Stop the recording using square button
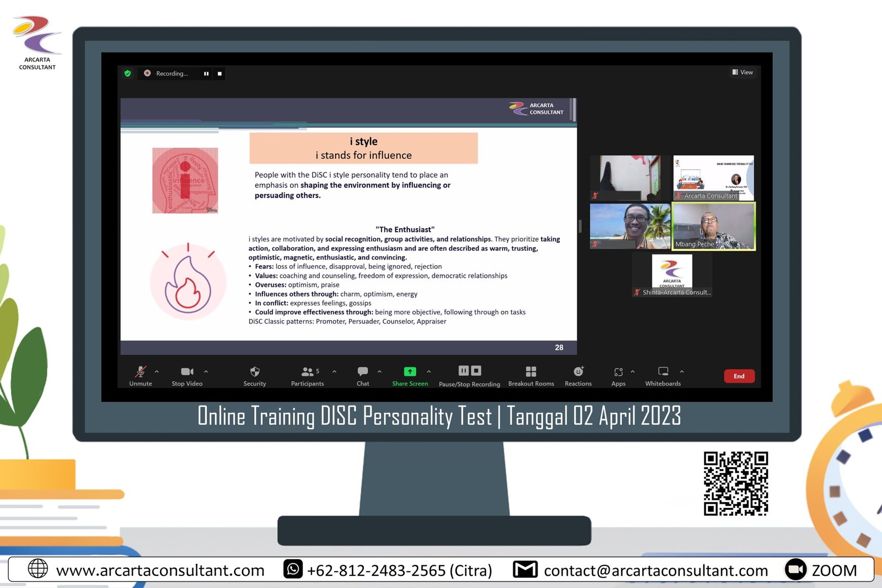 pyautogui.click(x=219, y=74)
